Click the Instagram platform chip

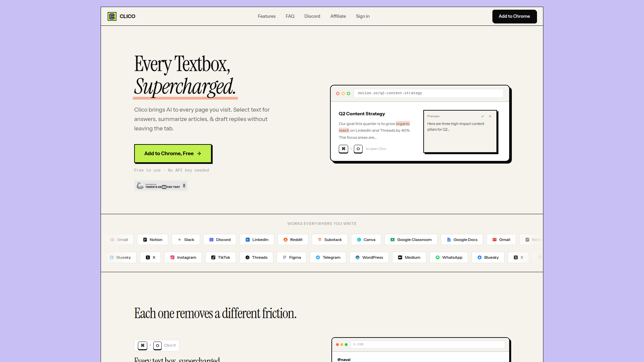[183, 257]
